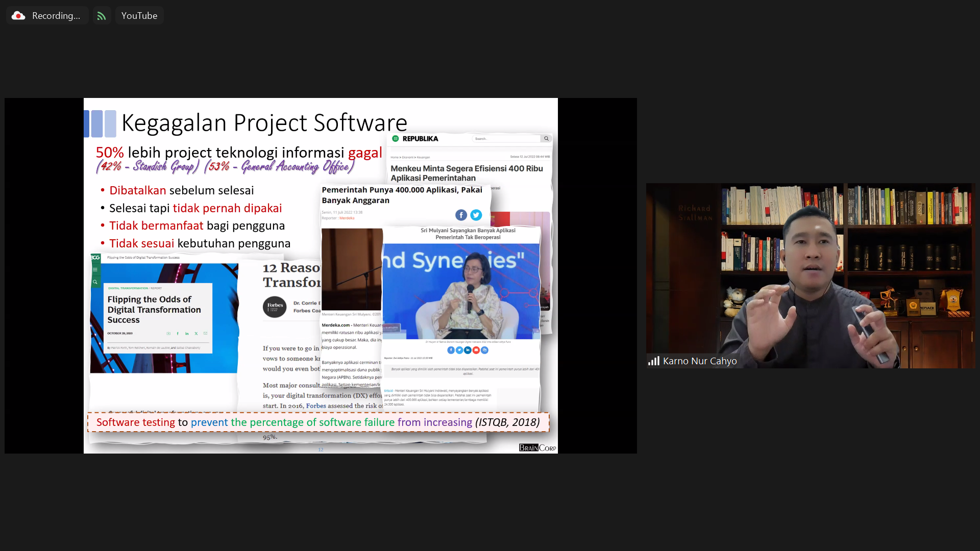
Task: Click the red Merdeka reporter link
Action: click(347, 218)
